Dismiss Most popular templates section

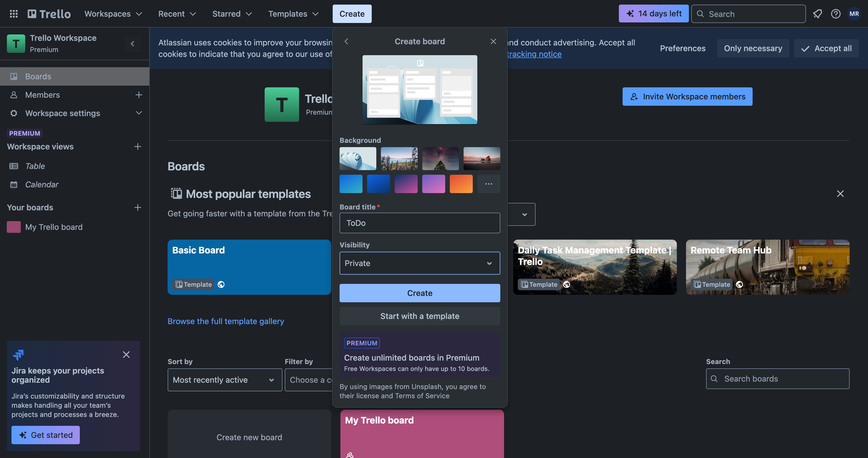click(840, 194)
